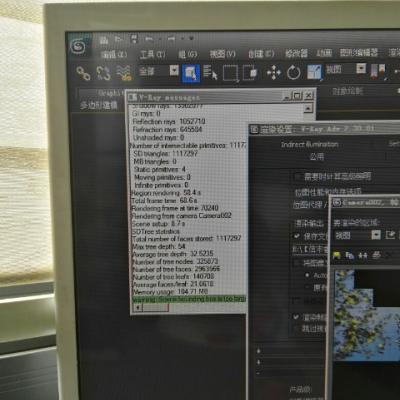
Task: Switch to the 公用 tab in Render Setup
Action: (317, 157)
